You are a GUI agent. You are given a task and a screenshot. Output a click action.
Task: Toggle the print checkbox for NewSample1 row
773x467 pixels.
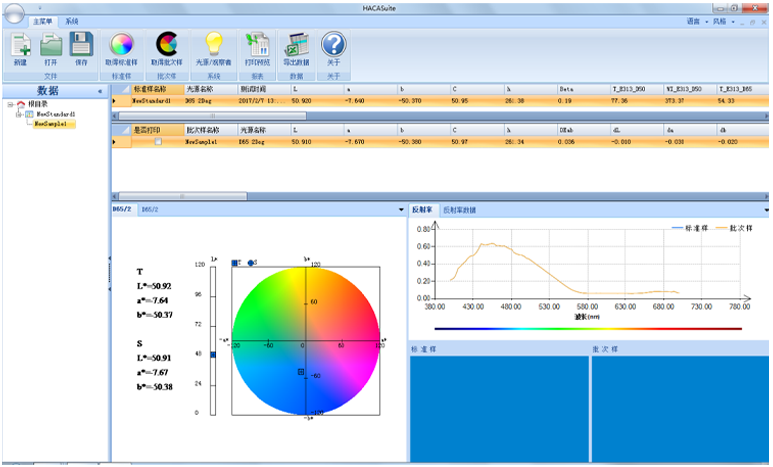pos(158,142)
